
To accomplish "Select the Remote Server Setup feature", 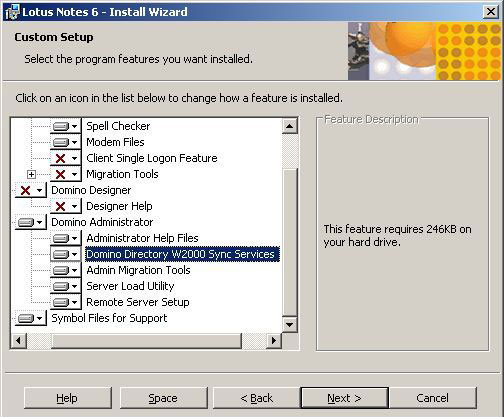I will click(138, 302).
